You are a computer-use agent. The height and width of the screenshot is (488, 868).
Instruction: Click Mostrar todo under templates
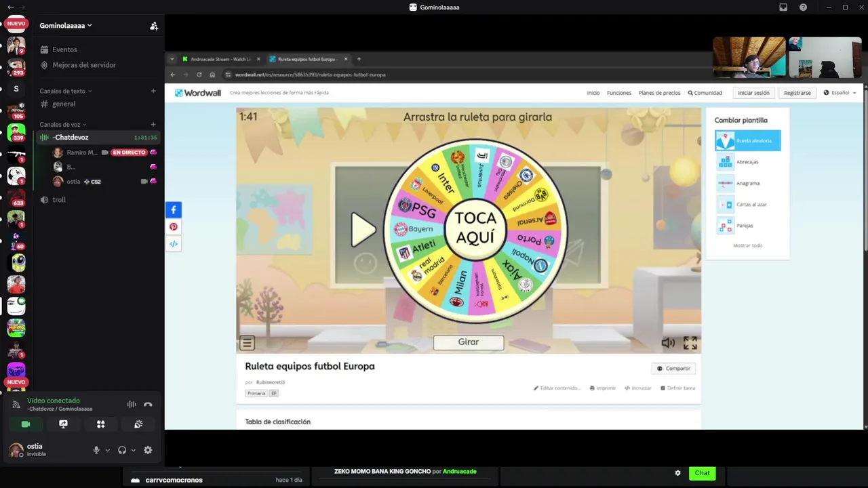pos(747,245)
